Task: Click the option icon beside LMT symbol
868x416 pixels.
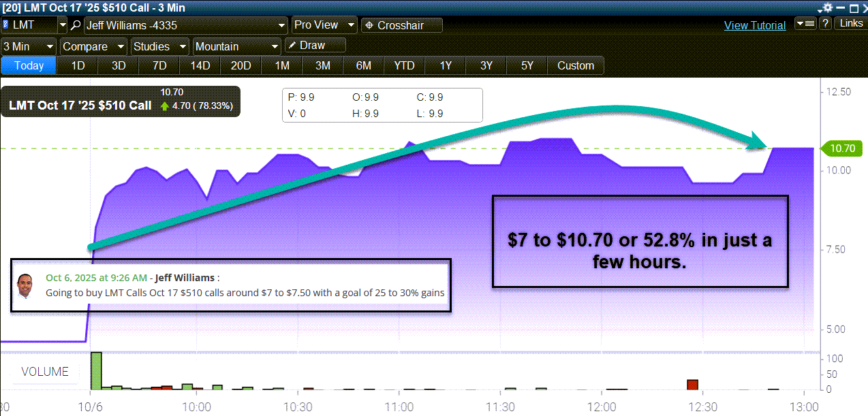Action: pos(5,25)
